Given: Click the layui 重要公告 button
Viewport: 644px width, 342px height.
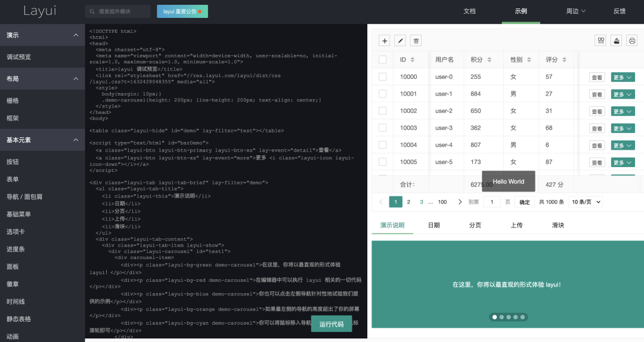Looking at the screenshot, I should (182, 11).
